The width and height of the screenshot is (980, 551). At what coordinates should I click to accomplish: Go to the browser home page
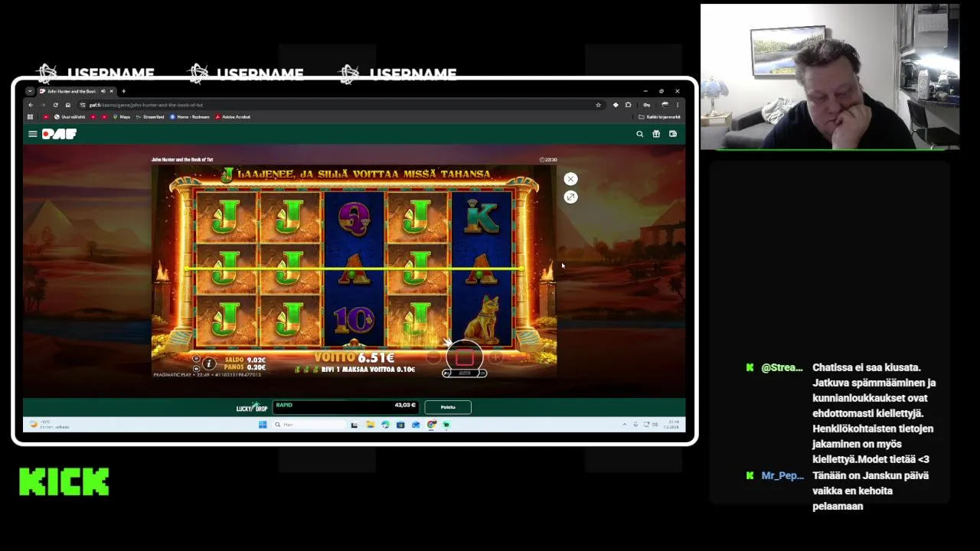tap(67, 105)
